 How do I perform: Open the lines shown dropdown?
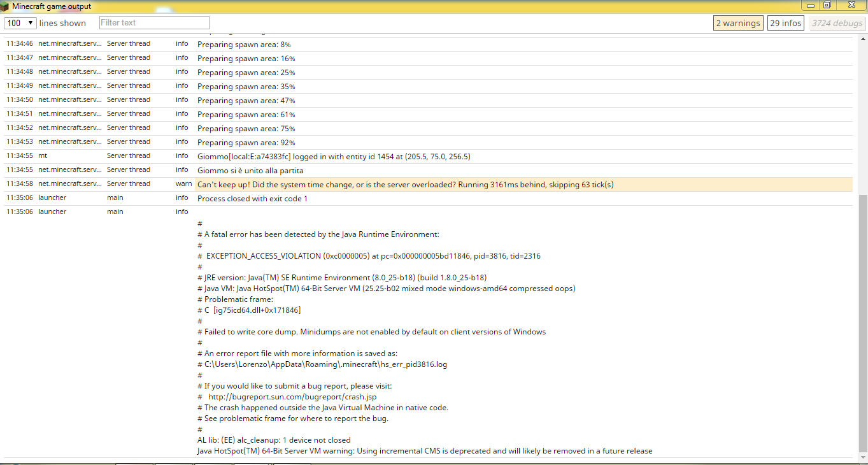tap(21, 23)
